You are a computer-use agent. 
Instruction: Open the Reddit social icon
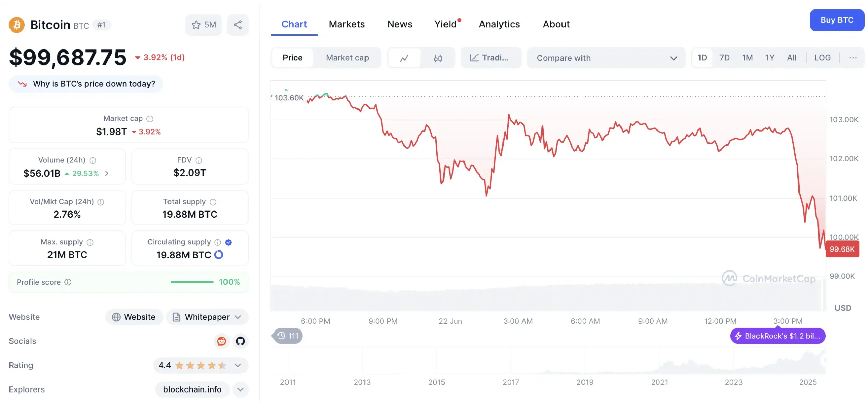click(x=222, y=341)
